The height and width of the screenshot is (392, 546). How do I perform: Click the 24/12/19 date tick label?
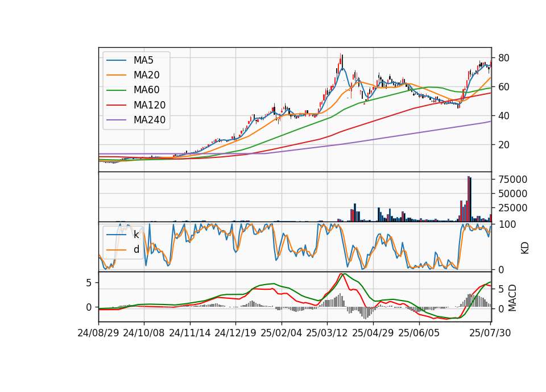point(235,333)
